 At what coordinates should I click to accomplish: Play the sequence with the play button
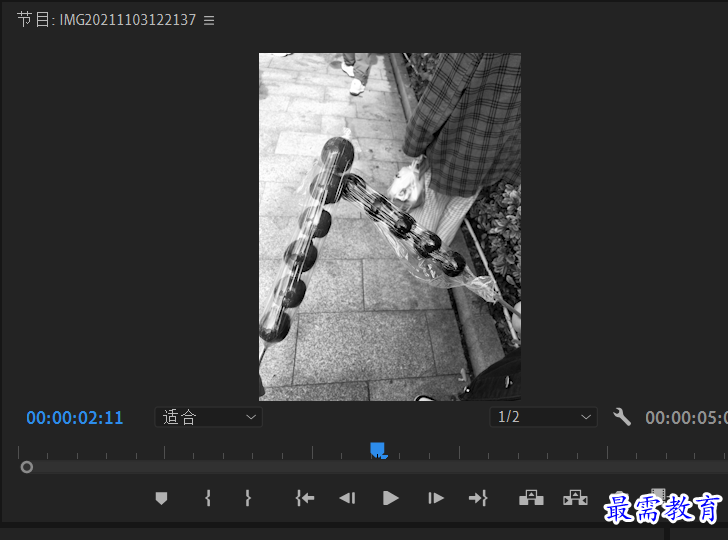pyautogui.click(x=390, y=498)
